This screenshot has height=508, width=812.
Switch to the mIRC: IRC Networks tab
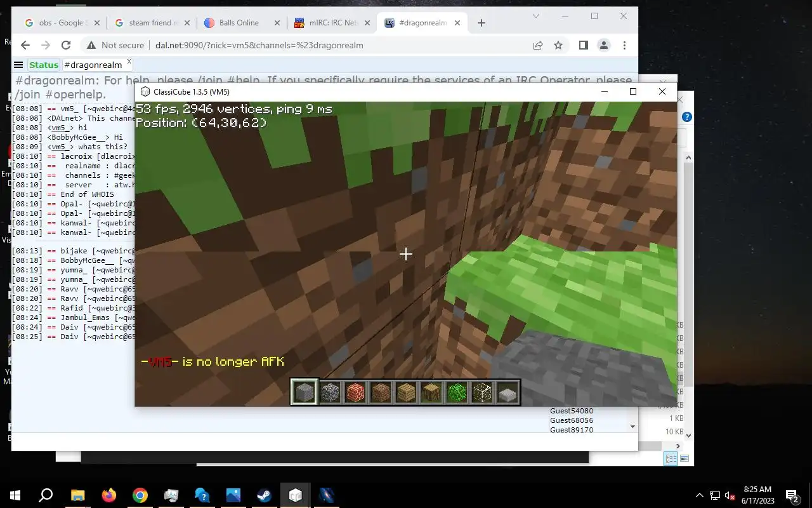pos(332,23)
